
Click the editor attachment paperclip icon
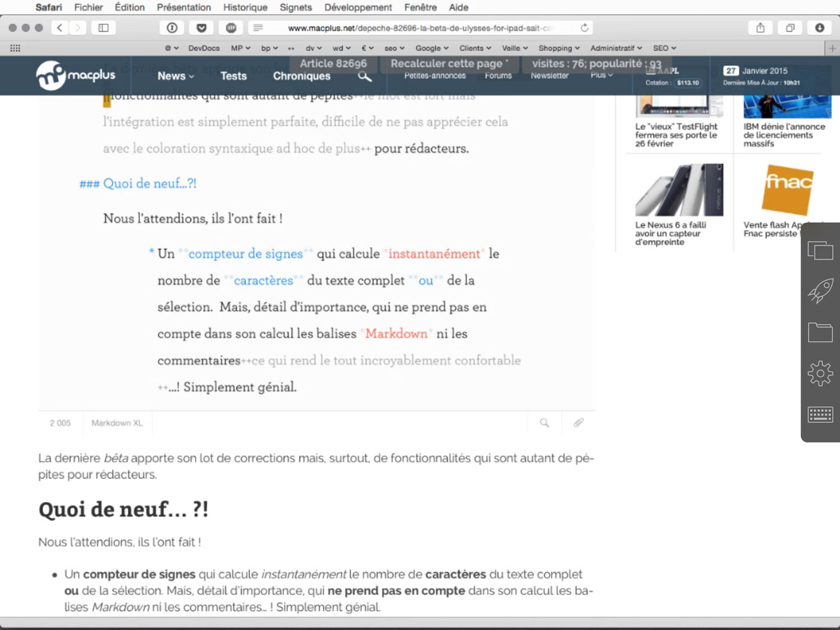point(578,423)
